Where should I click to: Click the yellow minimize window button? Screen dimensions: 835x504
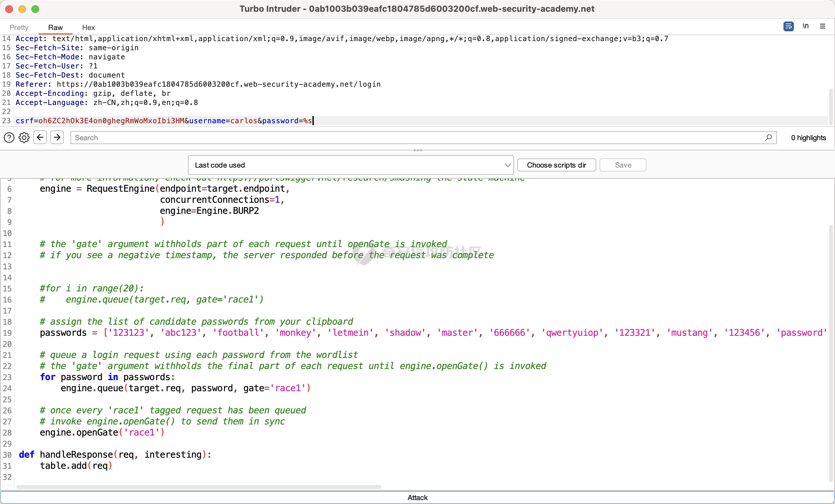[22, 9]
